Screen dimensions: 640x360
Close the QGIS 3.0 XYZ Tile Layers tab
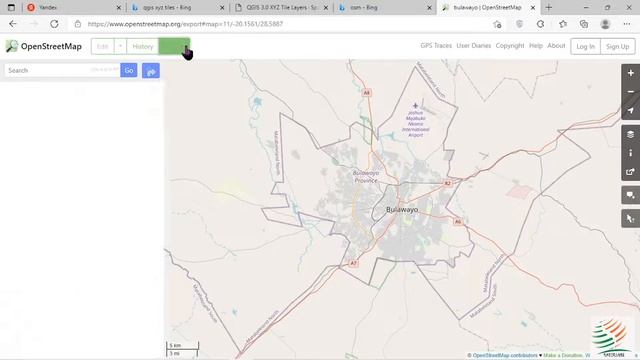pyautogui.click(x=326, y=7)
